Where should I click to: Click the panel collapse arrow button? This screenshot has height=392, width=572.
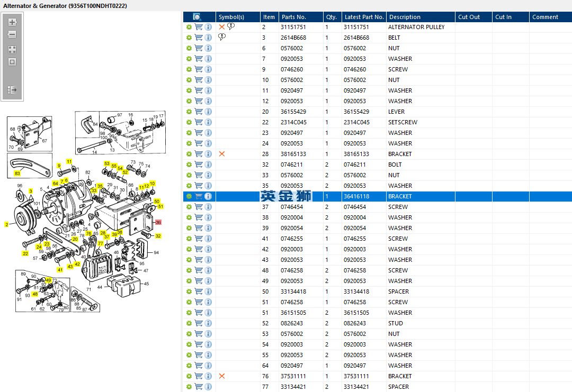12,89
